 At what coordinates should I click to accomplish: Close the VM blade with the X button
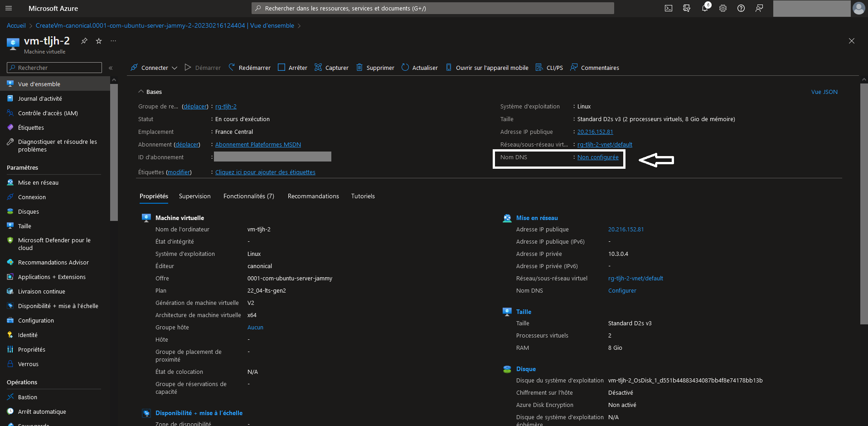click(x=852, y=41)
